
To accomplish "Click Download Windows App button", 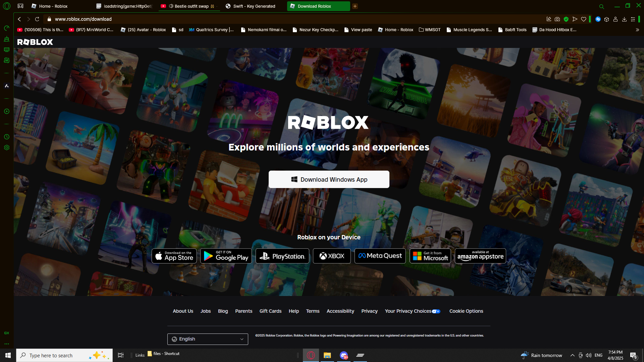I will 329,179.
